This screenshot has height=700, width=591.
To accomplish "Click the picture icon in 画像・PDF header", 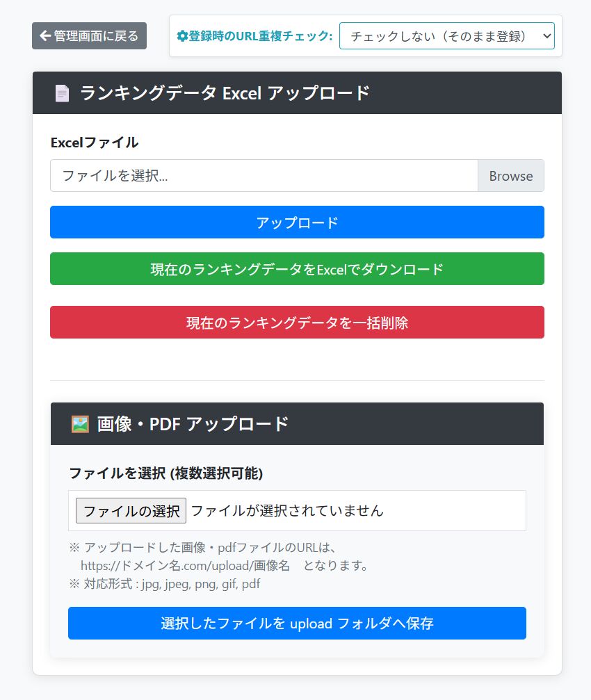I will pyautogui.click(x=81, y=424).
